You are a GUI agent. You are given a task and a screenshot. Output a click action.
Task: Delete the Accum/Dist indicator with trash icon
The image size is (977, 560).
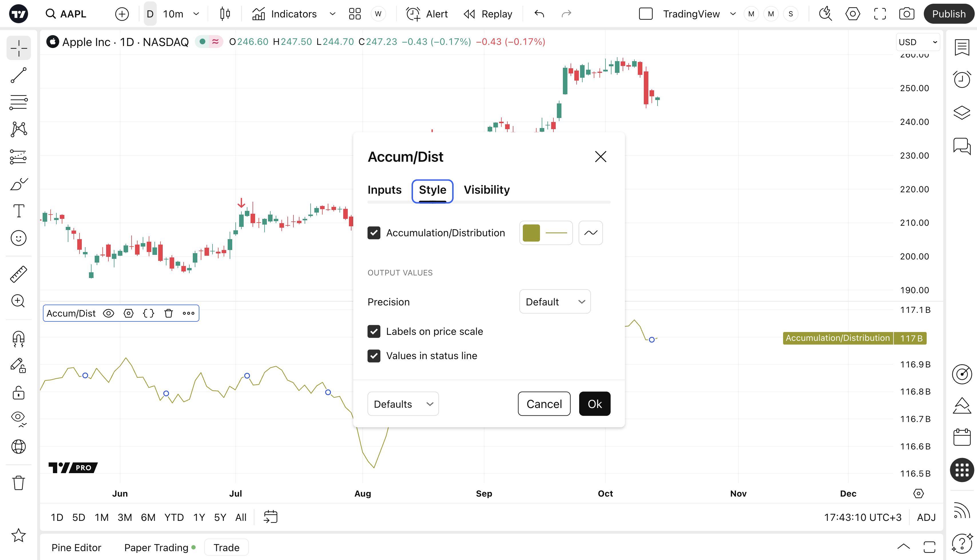click(169, 313)
